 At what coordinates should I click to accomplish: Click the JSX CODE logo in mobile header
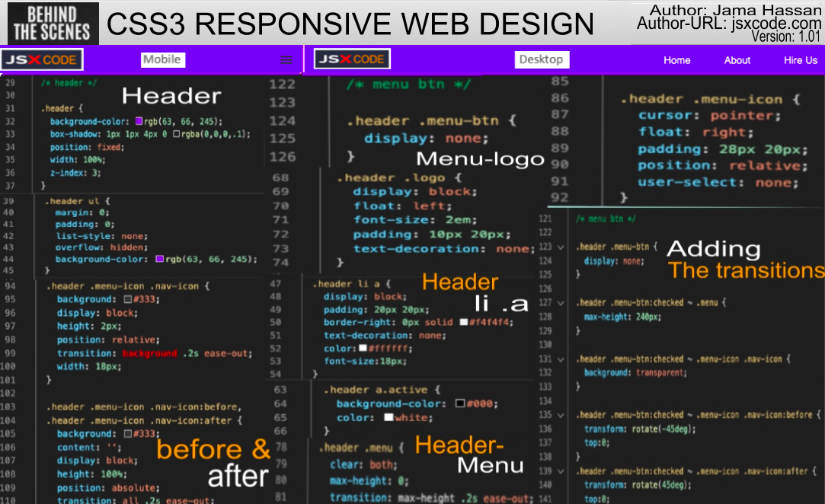click(42, 59)
